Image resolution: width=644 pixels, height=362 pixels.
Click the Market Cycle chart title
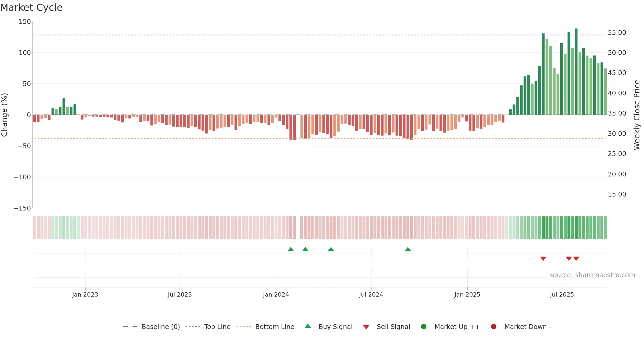point(31,8)
